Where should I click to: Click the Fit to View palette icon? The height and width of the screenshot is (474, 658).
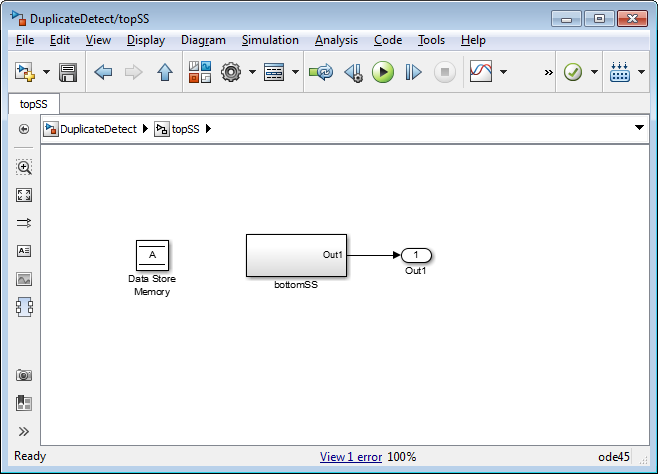pyautogui.click(x=24, y=195)
